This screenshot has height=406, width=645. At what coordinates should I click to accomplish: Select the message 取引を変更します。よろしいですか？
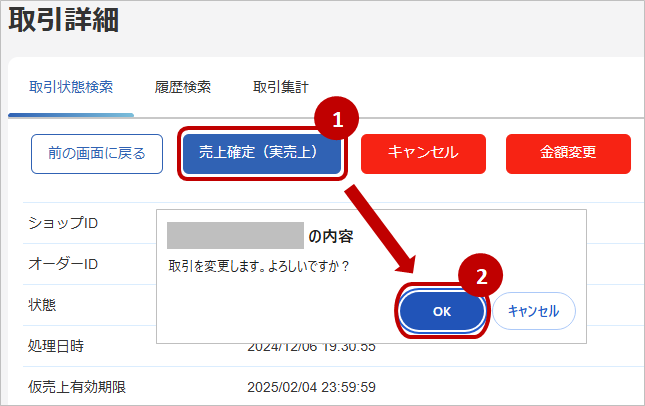(259, 266)
